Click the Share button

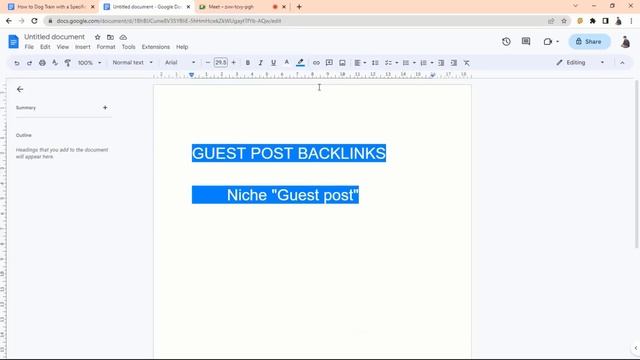click(x=589, y=42)
